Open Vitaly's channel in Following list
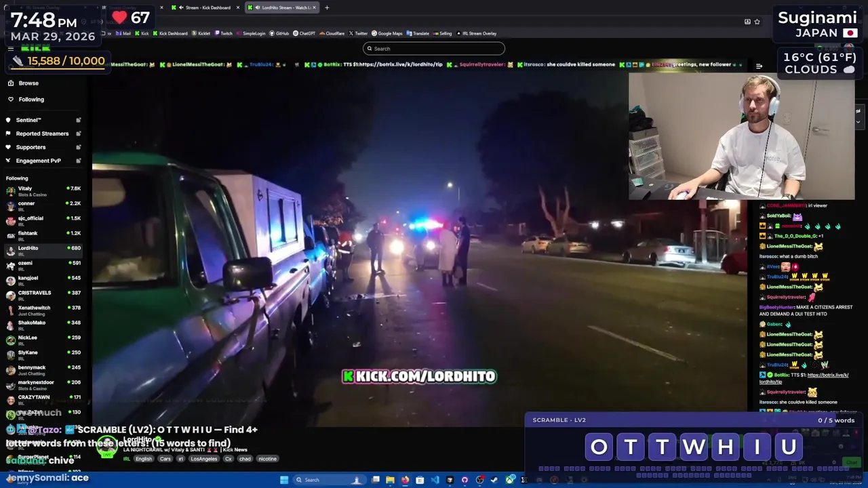Image resolution: width=868 pixels, height=488 pixels. (x=43, y=191)
